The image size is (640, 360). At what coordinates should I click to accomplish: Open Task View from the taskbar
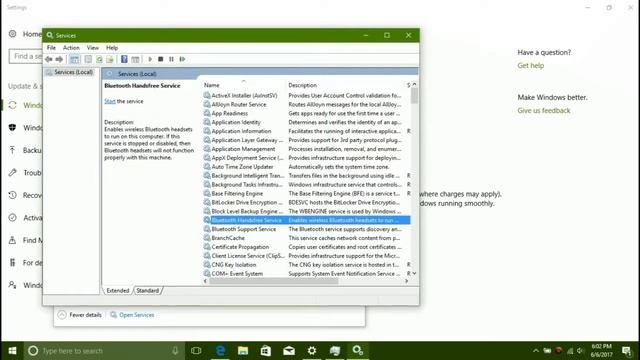click(x=196, y=351)
